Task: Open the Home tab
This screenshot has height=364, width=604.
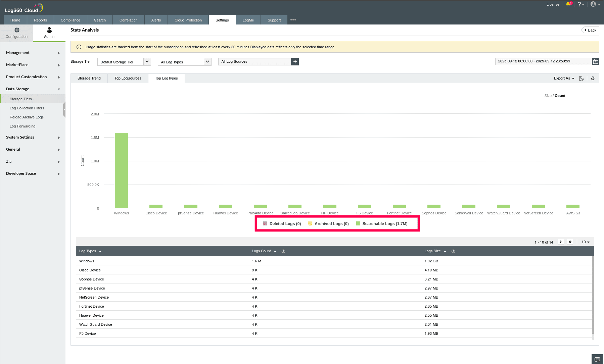Action: (x=15, y=20)
